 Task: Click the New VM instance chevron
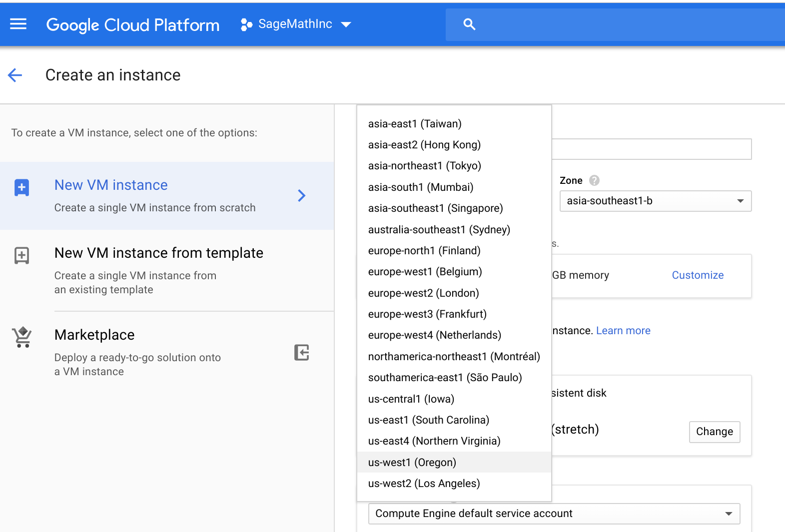[301, 195]
